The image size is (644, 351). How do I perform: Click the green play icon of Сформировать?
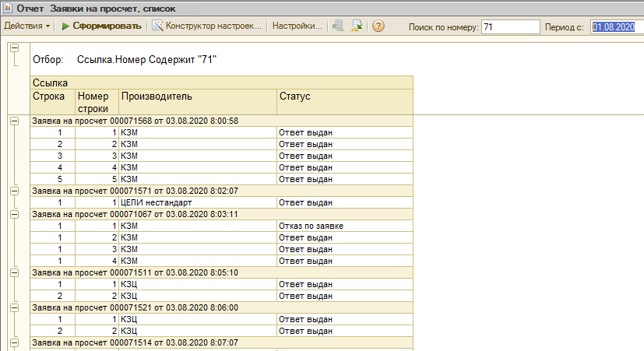coord(65,26)
